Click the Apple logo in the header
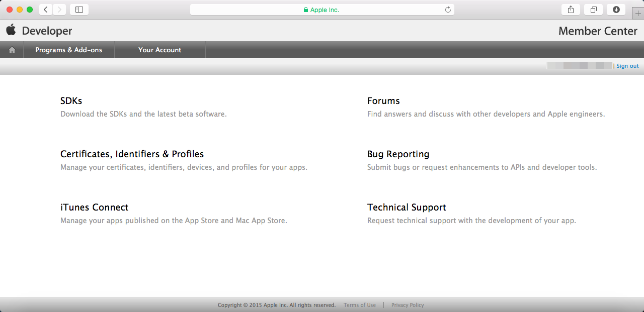The height and width of the screenshot is (312, 644). click(x=11, y=30)
